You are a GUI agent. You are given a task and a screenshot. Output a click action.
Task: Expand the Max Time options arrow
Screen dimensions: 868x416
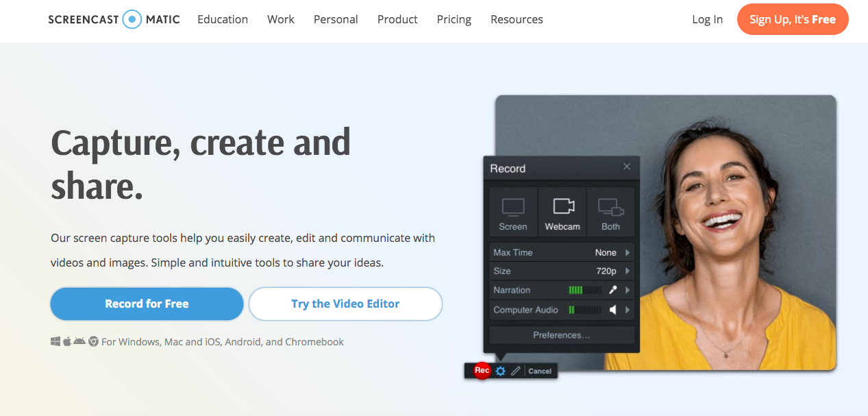(628, 252)
